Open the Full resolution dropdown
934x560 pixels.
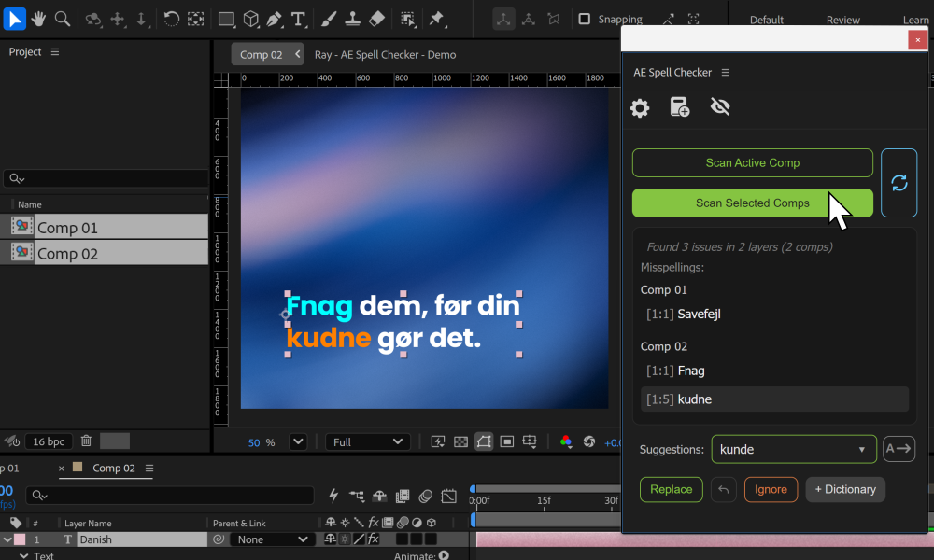(x=367, y=442)
